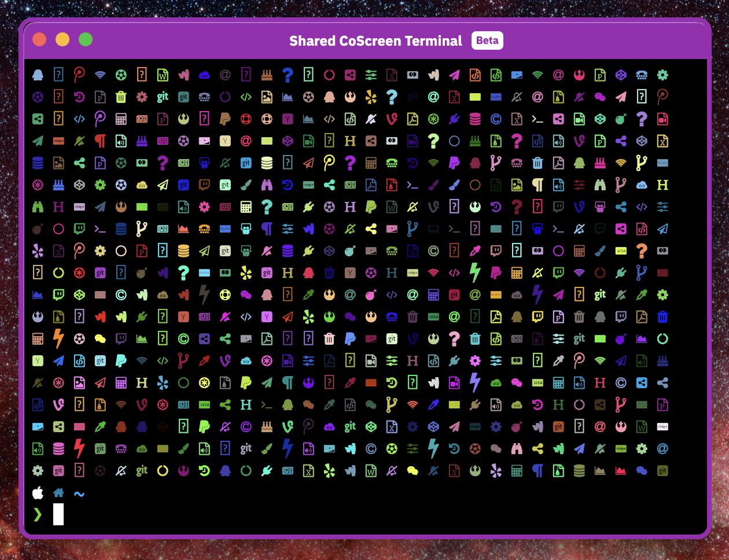
Task: Click the green prompt chevron
Action: coord(38,514)
